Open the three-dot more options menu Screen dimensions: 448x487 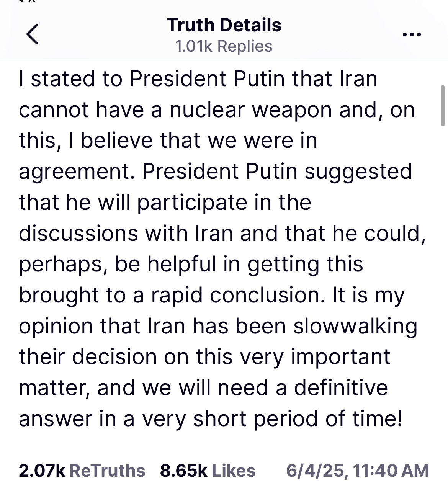tap(412, 34)
